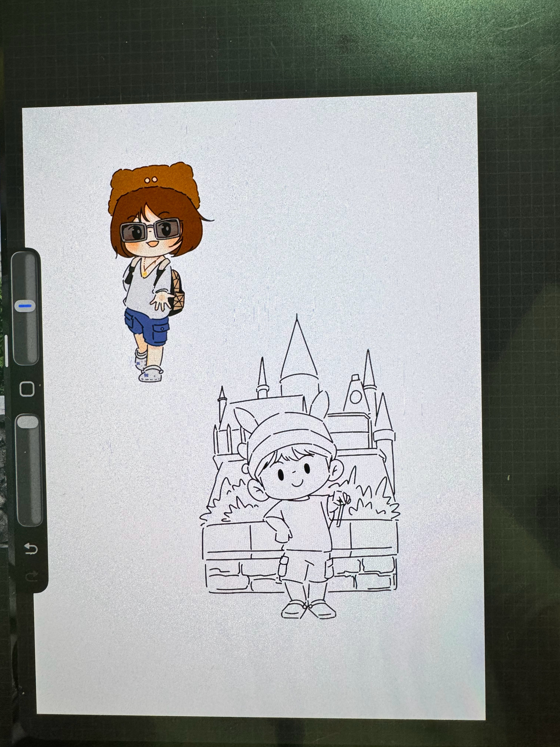Click the opacity slider's gray handle
Viewport: 560px width, 747px height.
(x=28, y=422)
